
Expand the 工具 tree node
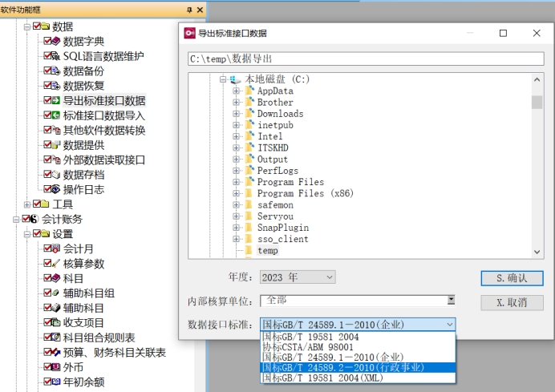click(x=27, y=204)
